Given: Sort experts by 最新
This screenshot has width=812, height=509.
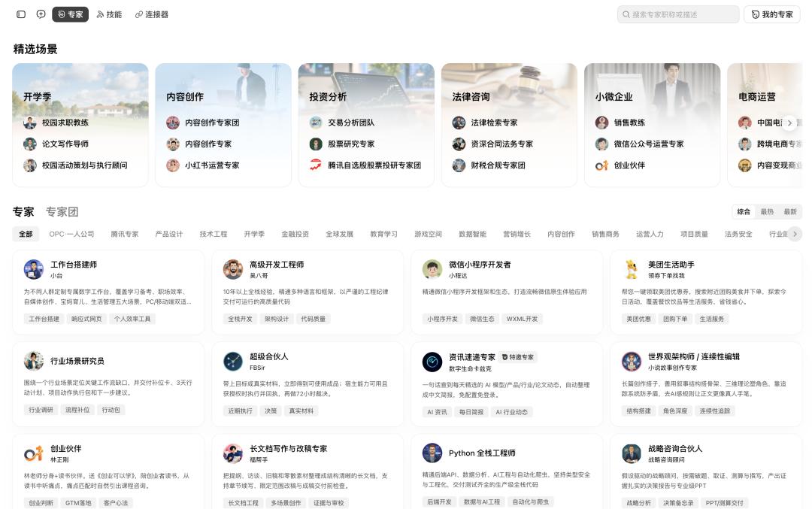Looking at the screenshot, I should coord(790,212).
